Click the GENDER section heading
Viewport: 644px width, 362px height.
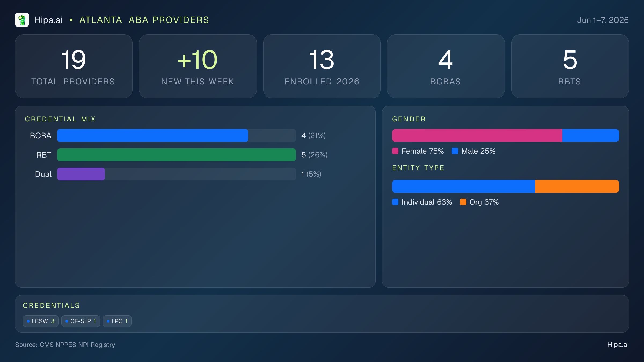[409, 119]
